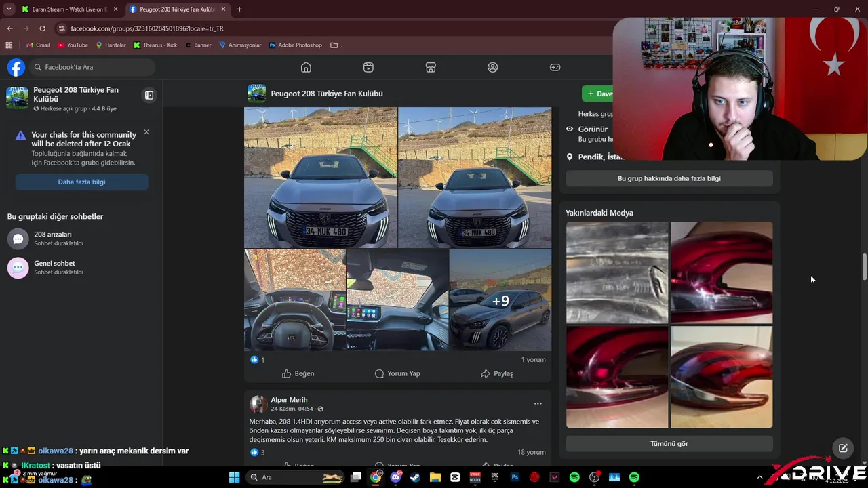This screenshot has width=868, height=488.
Task: Open the Animasyonlar bookmark
Action: [x=240, y=45]
